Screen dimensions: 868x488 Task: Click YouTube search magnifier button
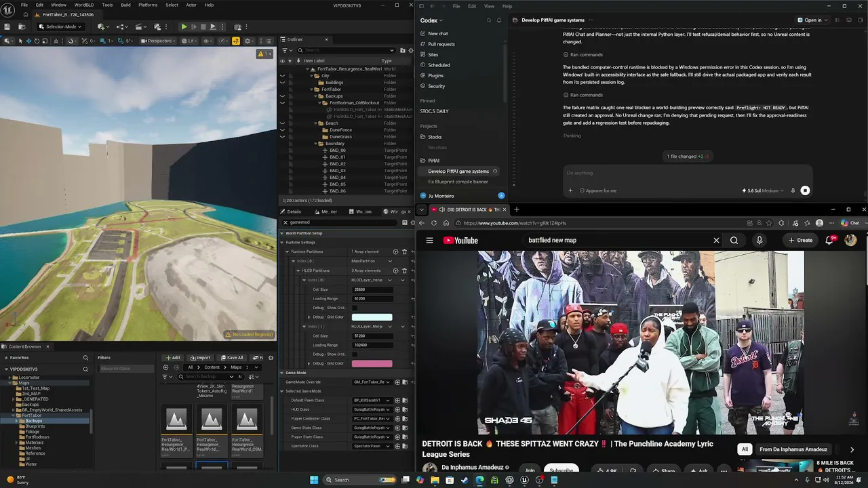coord(734,240)
